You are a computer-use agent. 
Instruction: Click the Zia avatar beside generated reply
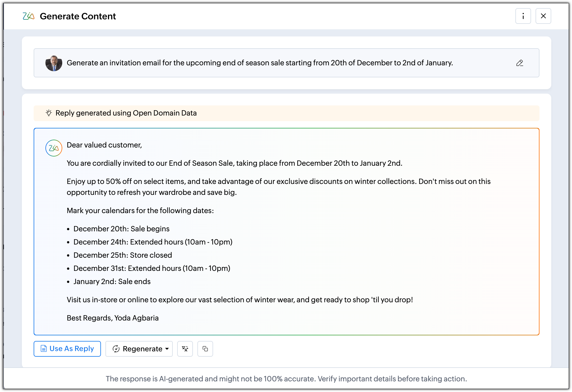(54, 148)
